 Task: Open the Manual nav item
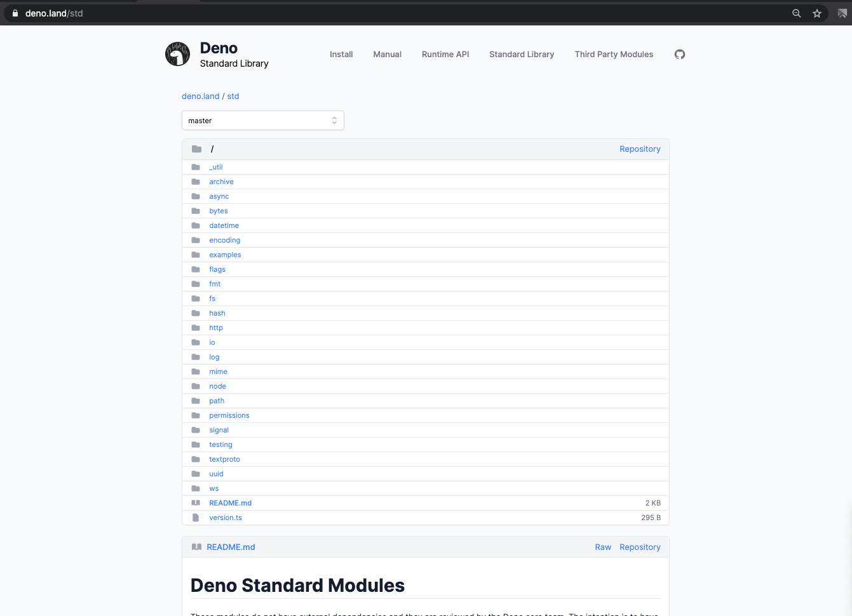coord(388,55)
